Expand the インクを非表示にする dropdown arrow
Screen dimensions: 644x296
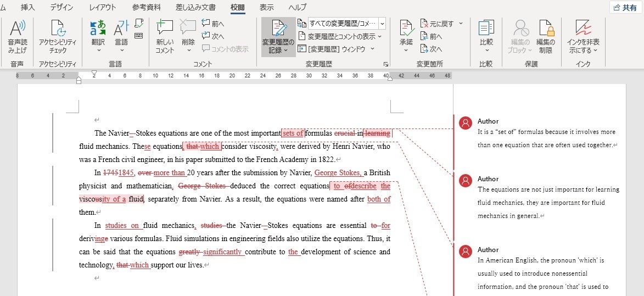[x=595, y=51]
